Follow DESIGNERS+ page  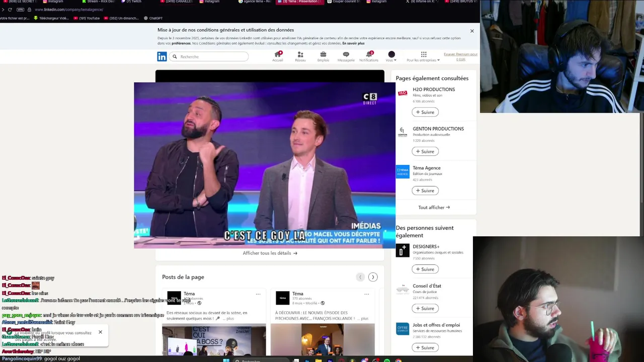[425, 269]
